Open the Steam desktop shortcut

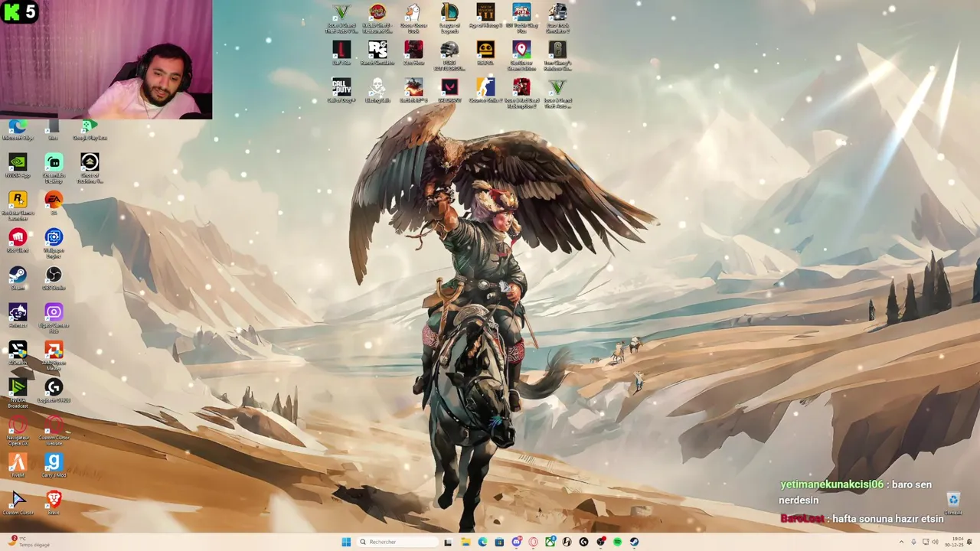tap(18, 279)
